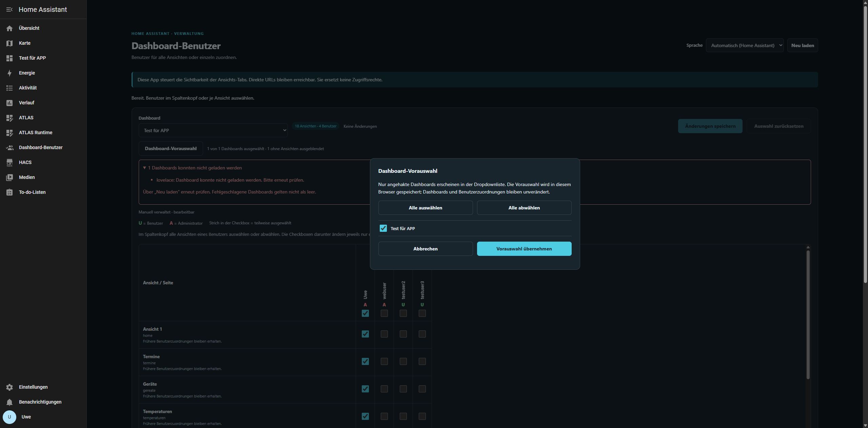This screenshot has width=868, height=428.
Task: Click the ATLAS sidebar icon
Action: 9,118
